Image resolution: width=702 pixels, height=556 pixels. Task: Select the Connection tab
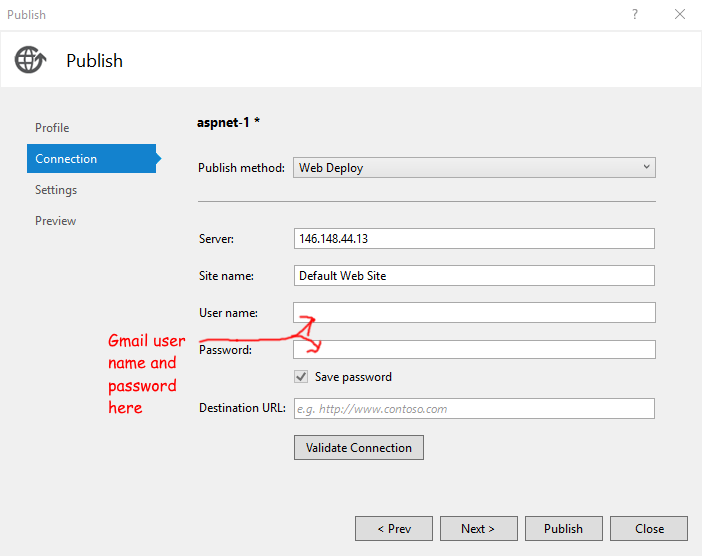[x=67, y=159]
